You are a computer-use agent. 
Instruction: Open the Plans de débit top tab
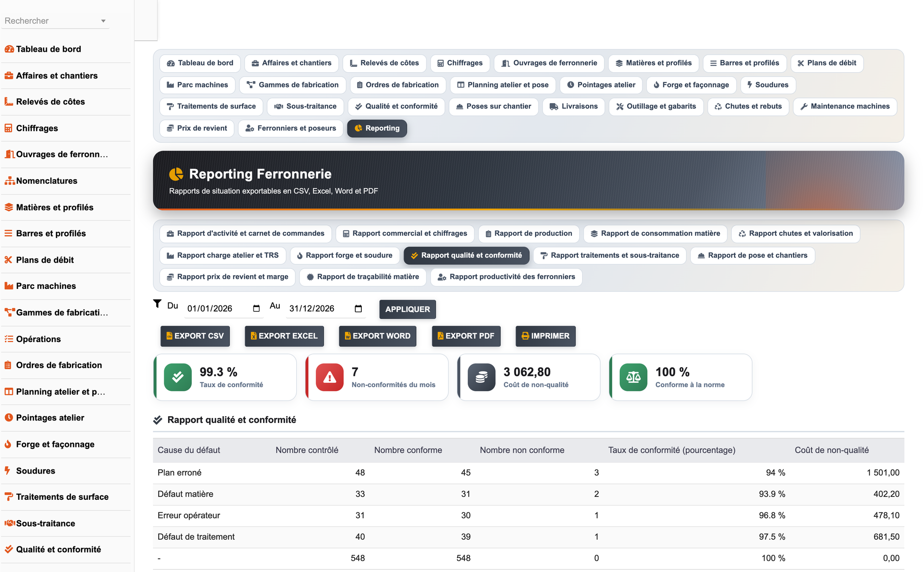pyautogui.click(x=827, y=63)
